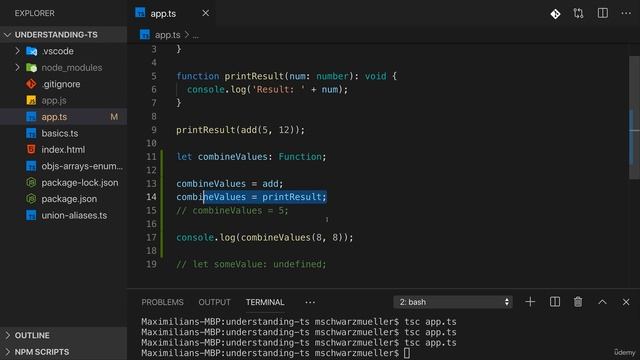Click the compare changes icon in editor toolbar
The width and height of the screenshot is (640, 360).
(578, 13)
